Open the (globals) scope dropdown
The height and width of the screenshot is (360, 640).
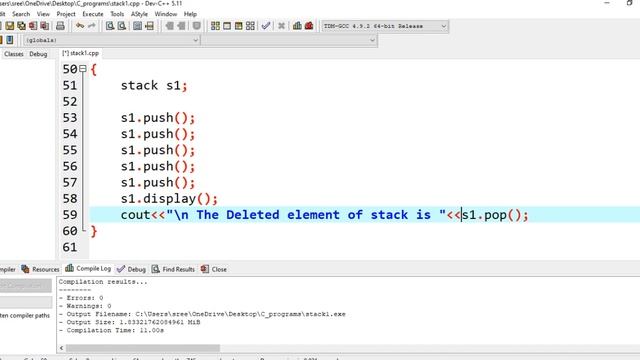[112, 40]
